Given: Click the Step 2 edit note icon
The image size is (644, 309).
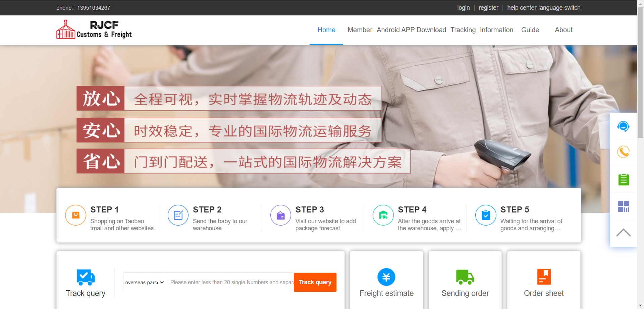Looking at the screenshot, I should (178, 215).
